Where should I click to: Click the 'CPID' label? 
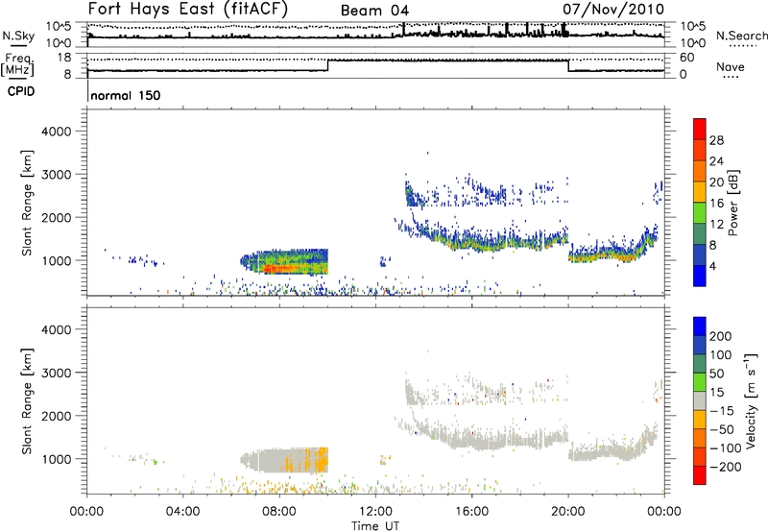pyautogui.click(x=20, y=91)
